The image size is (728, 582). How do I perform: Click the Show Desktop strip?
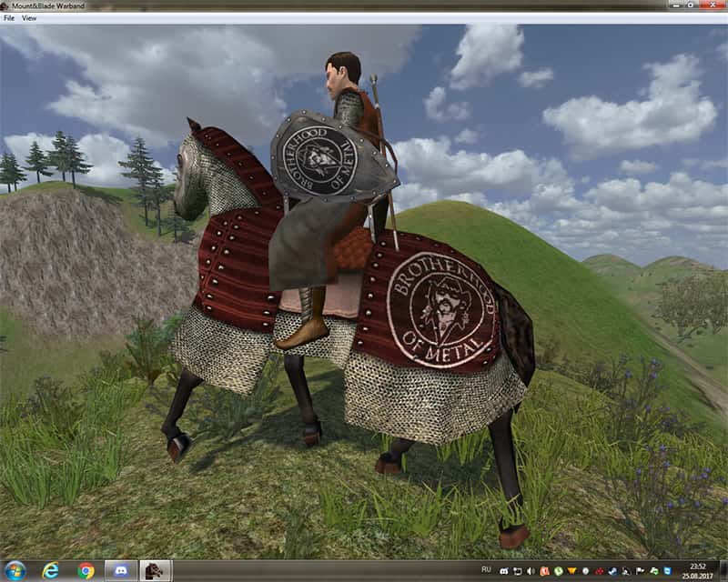(x=723, y=570)
